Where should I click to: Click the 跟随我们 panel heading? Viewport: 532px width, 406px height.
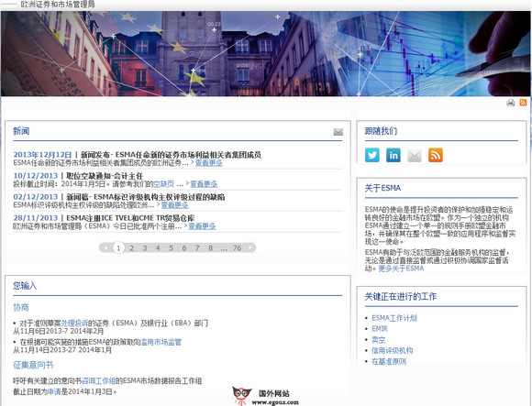(x=381, y=131)
